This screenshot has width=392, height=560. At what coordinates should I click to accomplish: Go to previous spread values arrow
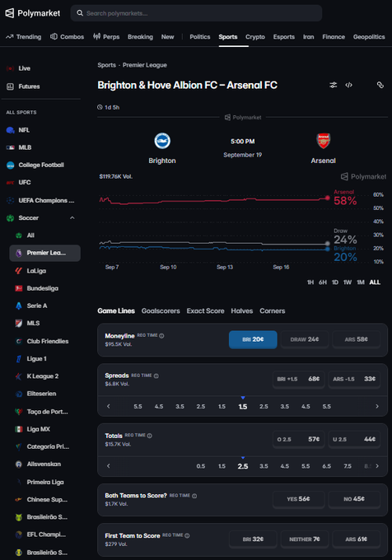point(109,406)
